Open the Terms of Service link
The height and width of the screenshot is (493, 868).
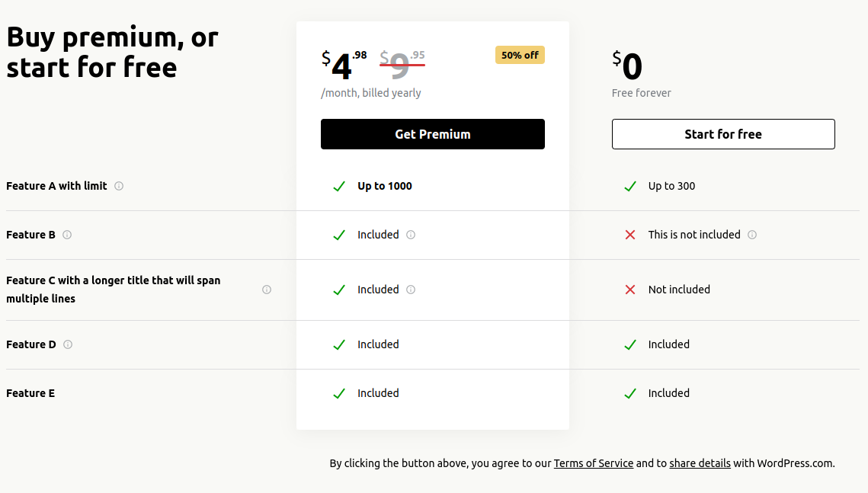(594, 463)
